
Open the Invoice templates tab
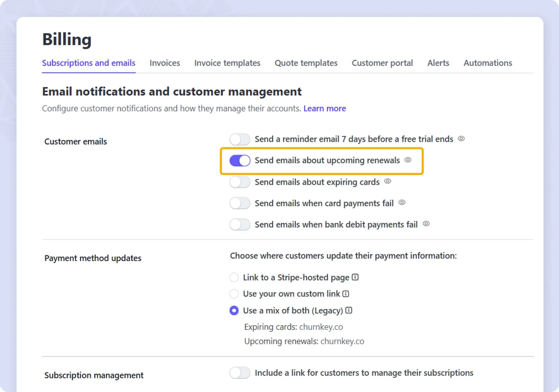click(227, 63)
